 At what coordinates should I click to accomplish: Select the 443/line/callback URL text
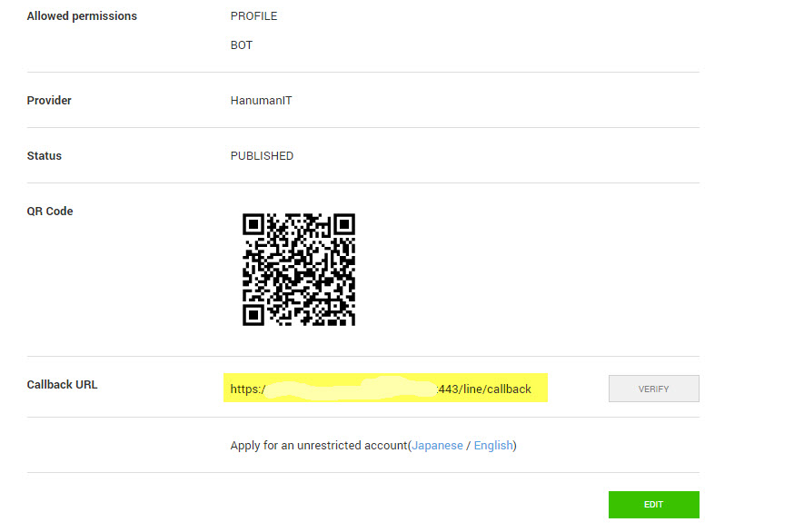[x=484, y=389]
